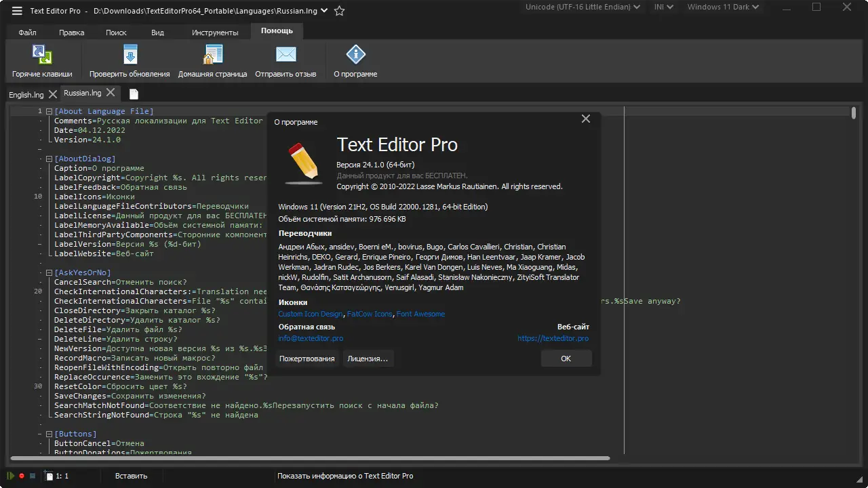Open the Font Awesome link
This screenshot has height=488, width=868.
click(420, 314)
